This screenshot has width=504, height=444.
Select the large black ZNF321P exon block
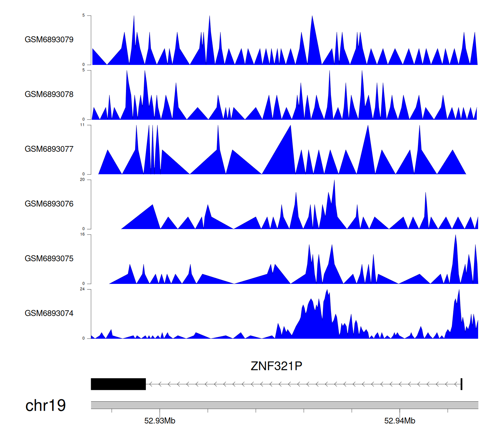tap(118, 384)
